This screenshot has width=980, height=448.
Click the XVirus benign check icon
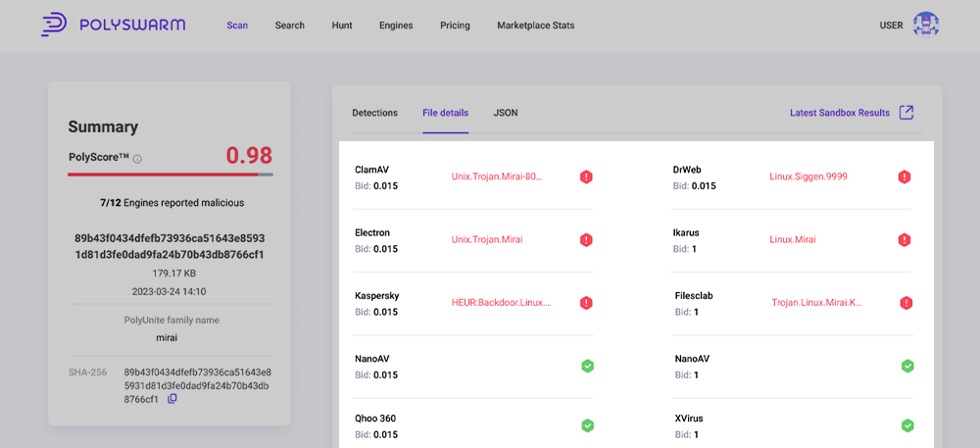907,425
